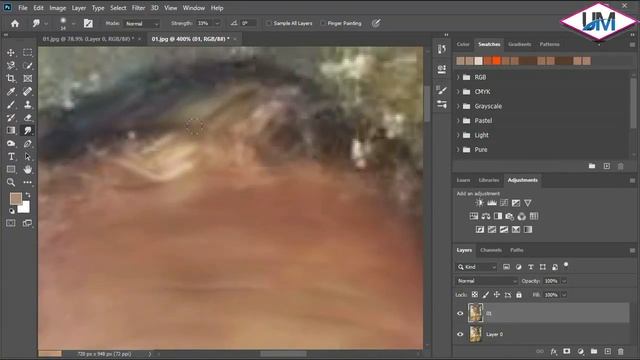Click the background color swatch

point(25,208)
